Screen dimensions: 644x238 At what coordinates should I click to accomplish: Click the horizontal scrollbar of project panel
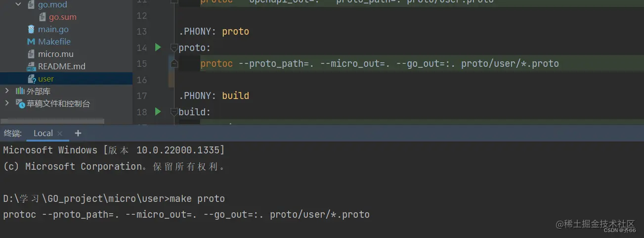[x=52, y=121]
